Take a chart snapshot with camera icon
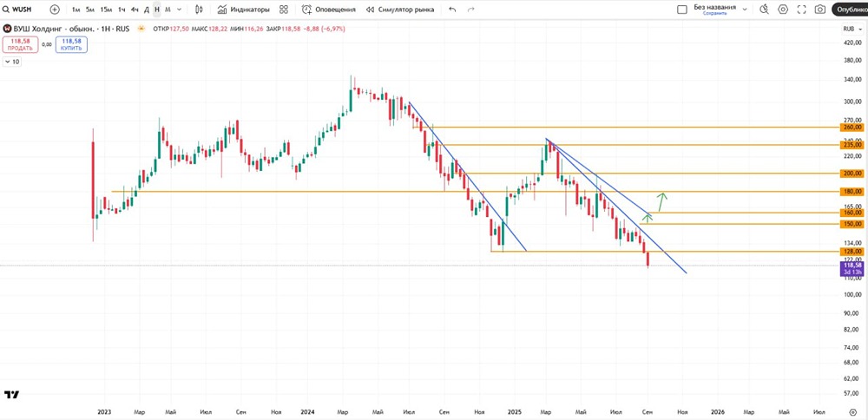 pos(820,10)
